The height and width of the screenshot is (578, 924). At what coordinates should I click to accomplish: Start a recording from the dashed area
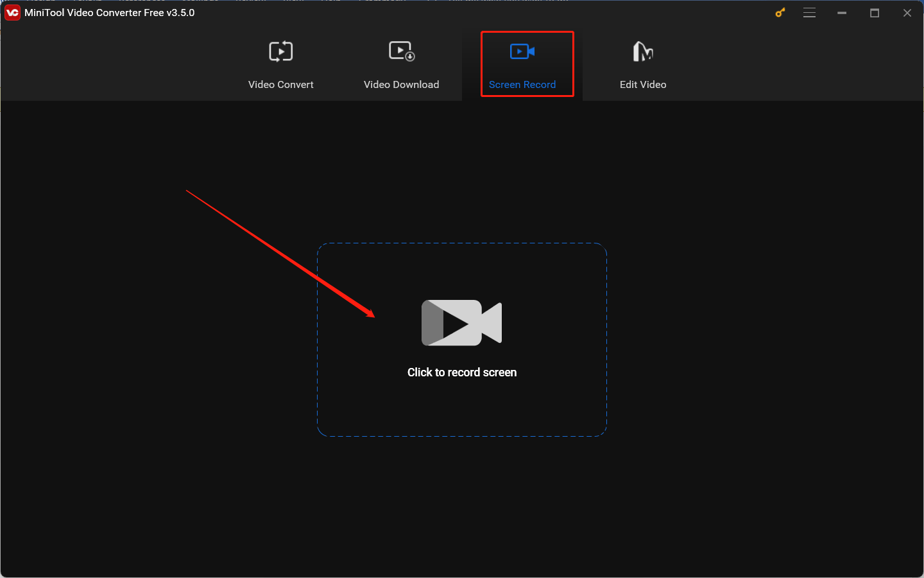click(461, 339)
